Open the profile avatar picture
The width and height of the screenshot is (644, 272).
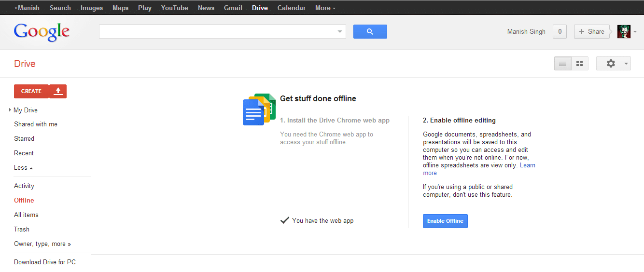click(624, 32)
